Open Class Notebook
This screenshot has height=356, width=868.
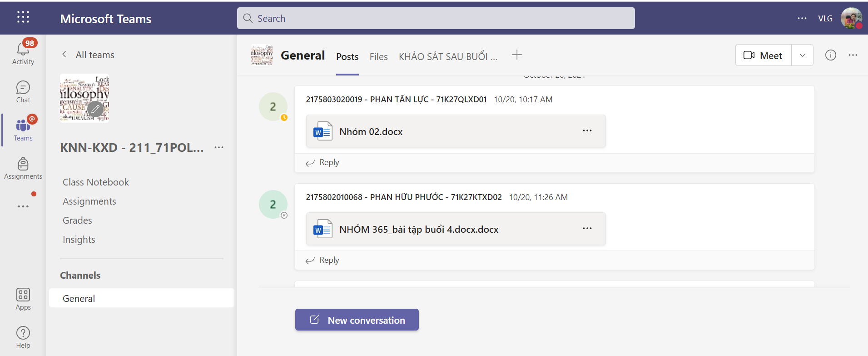[x=96, y=182]
